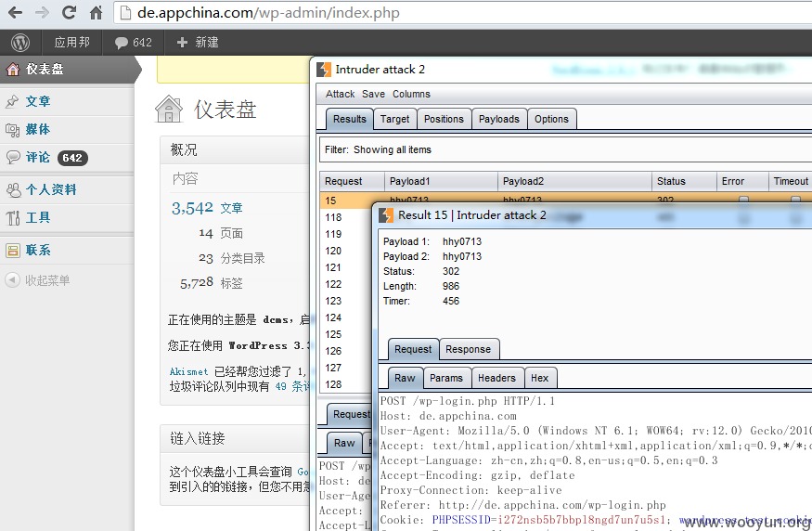Click the pin icon beside 文章
The height and width of the screenshot is (531, 812).
(12, 101)
